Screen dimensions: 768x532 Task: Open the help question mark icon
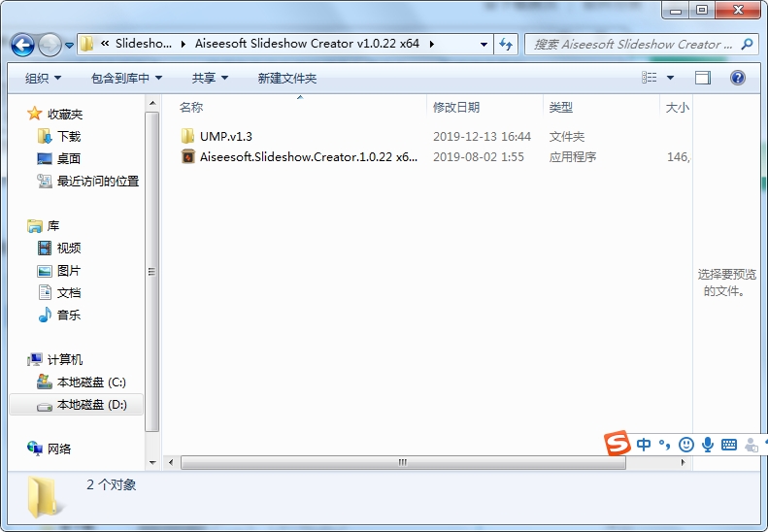coord(738,78)
